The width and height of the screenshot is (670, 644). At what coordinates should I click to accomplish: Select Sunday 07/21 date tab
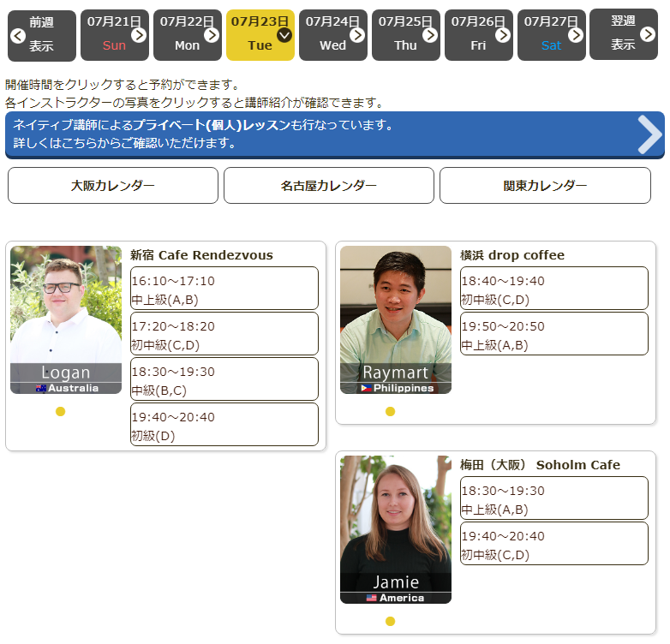(x=115, y=35)
